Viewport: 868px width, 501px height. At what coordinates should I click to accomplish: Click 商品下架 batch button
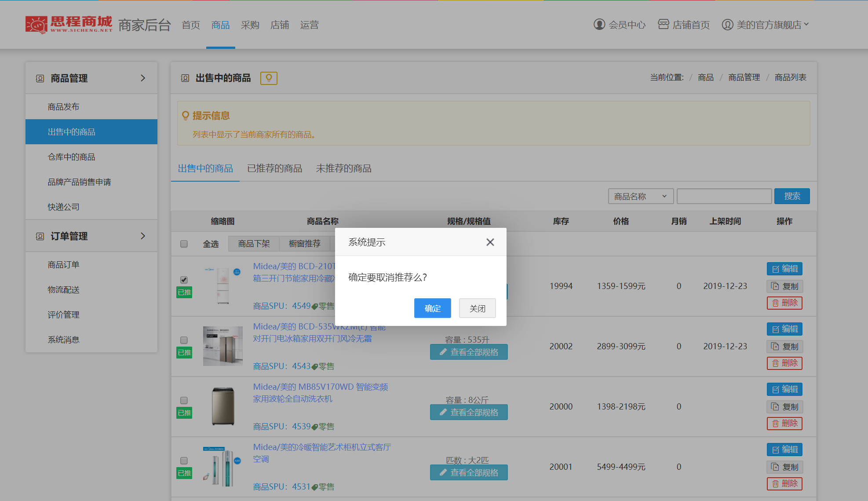(x=254, y=244)
